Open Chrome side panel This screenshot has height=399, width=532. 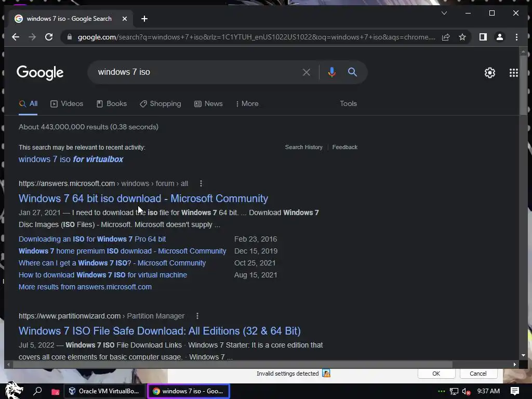(x=483, y=37)
